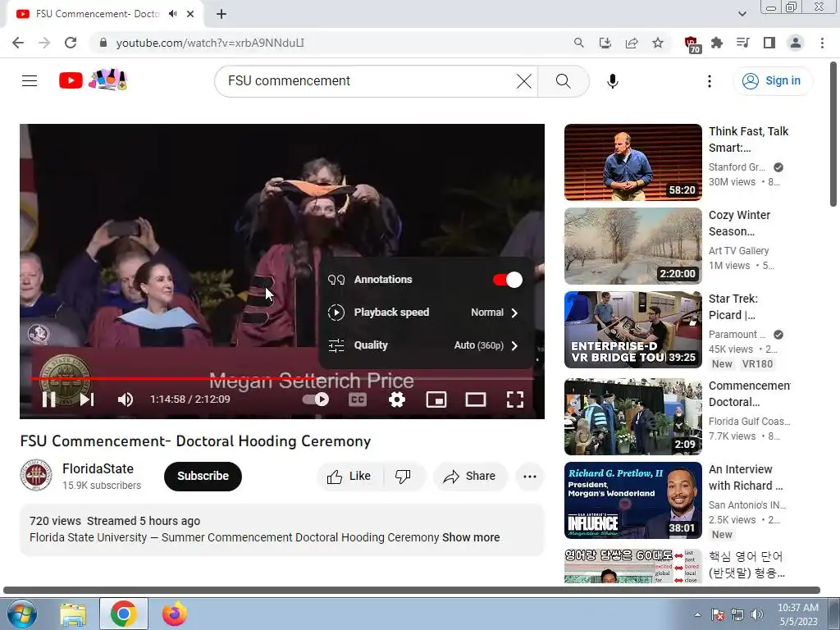The width and height of the screenshot is (840, 630).
Task: Open system volume in tray
Action: [x=757, y=614]
